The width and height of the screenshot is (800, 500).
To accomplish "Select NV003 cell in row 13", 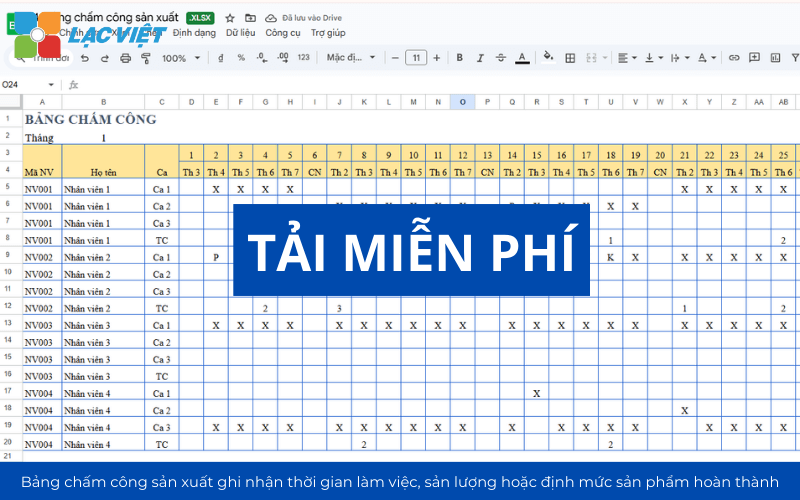I will [40, 325].
